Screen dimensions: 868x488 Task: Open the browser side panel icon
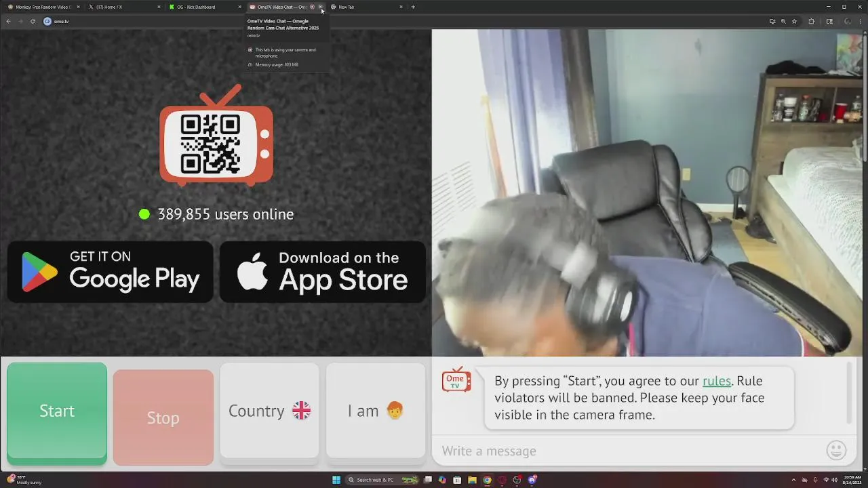tap(829, 21)
